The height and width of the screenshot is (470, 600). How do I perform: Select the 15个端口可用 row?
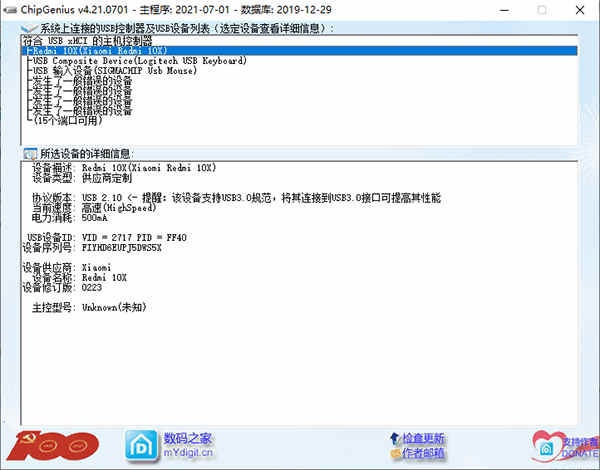(68, 121)
